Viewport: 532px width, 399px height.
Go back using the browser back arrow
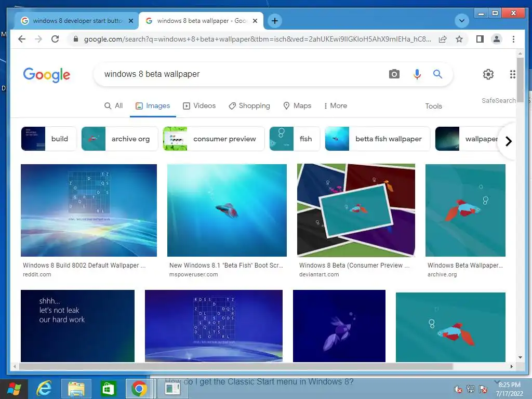tap(22, 39)
